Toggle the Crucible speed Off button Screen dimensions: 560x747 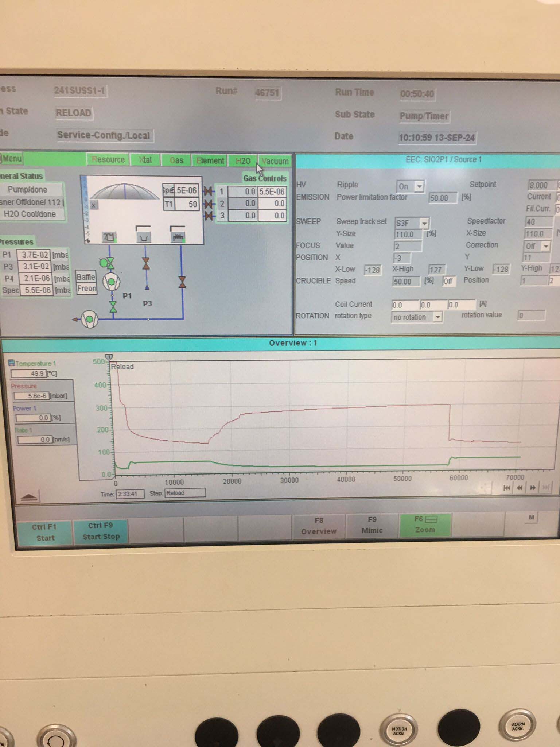click(448, 281)
